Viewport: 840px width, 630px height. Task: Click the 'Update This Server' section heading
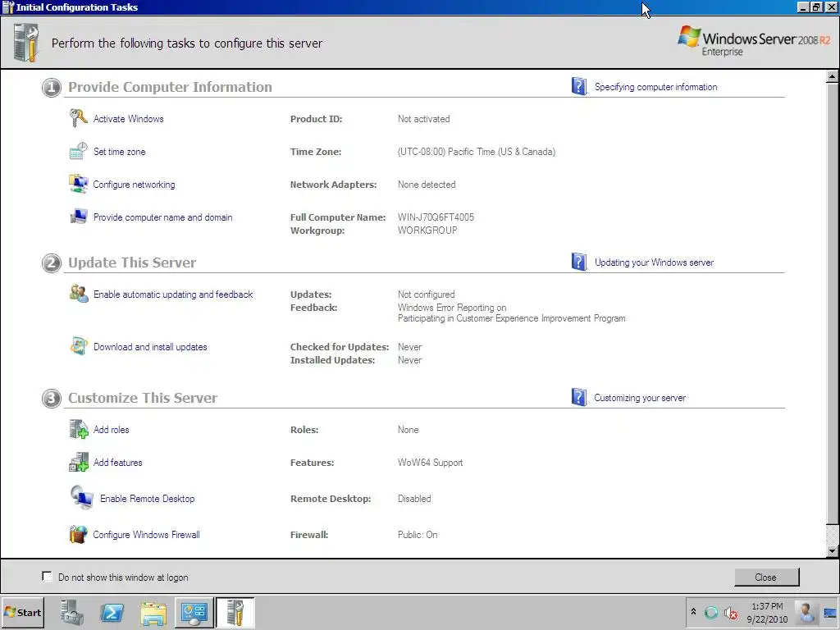pyautogui.click(x=132, y=262)
